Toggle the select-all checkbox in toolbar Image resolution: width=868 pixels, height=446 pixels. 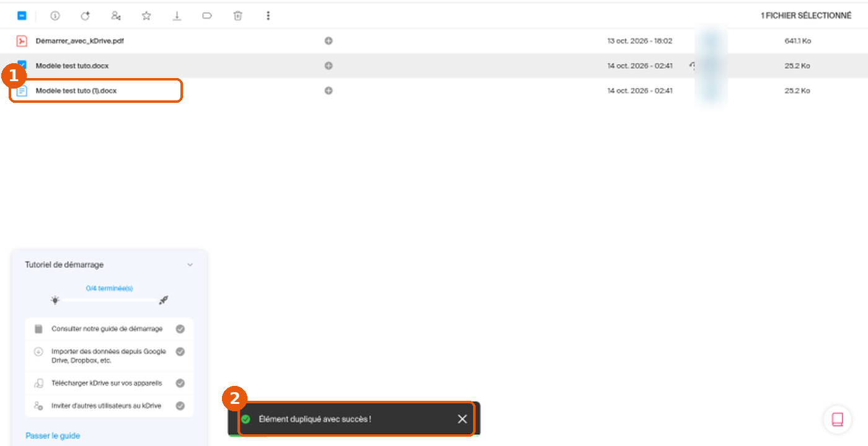point(22,15)
